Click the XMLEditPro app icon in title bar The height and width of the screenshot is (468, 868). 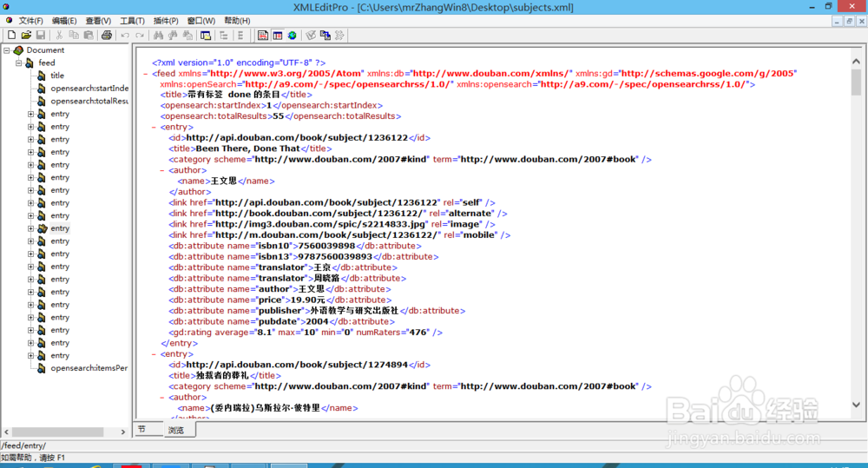[6, 7]
